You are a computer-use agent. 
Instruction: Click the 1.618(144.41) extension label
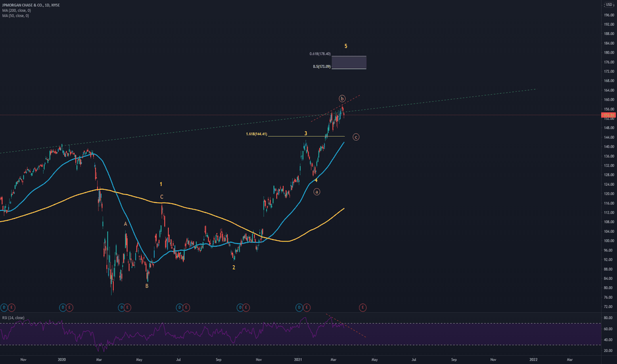click(257, 134)
